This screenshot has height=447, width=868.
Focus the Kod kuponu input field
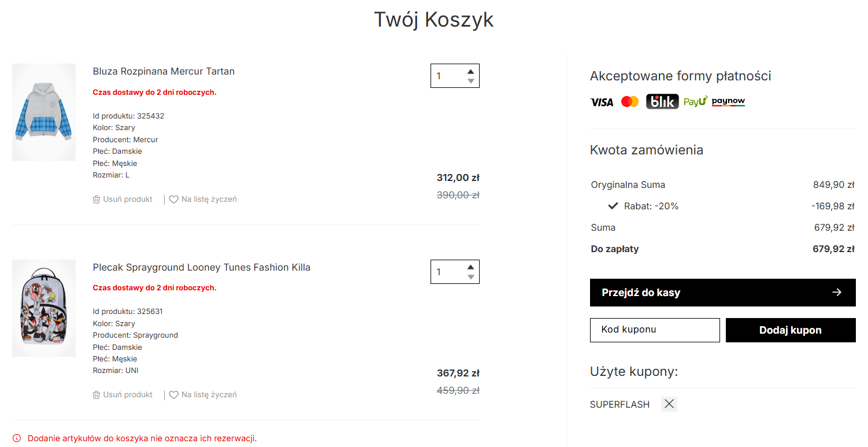pyautogui.click(x=655, y=330)
